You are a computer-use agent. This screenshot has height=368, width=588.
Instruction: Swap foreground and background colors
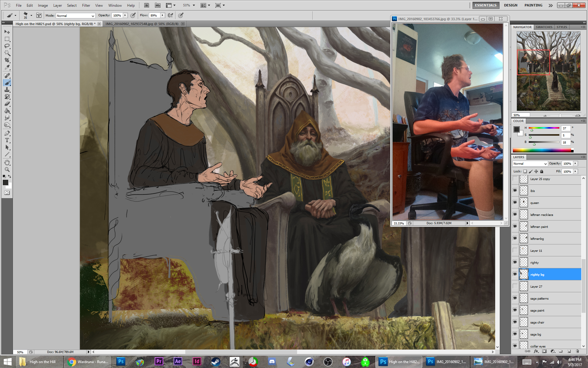[9, 176]
